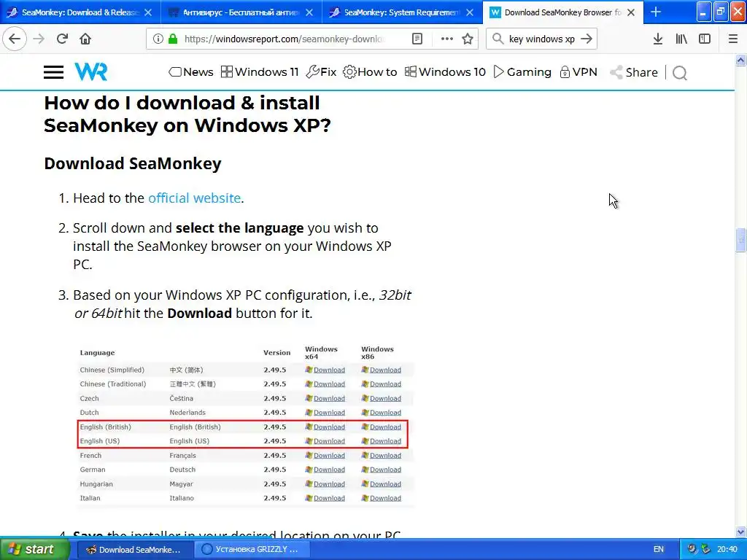Click the forward navigation arrow
The image size is (747, 560).
(39, 39)
